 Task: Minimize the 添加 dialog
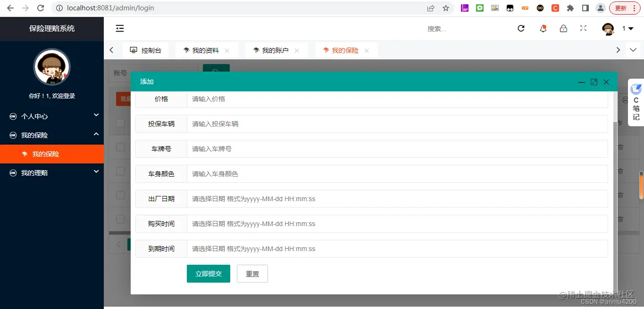click(x=582, y=82)
